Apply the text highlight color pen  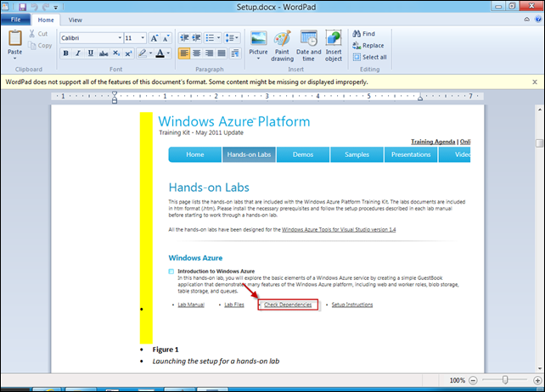pos(142,53)
